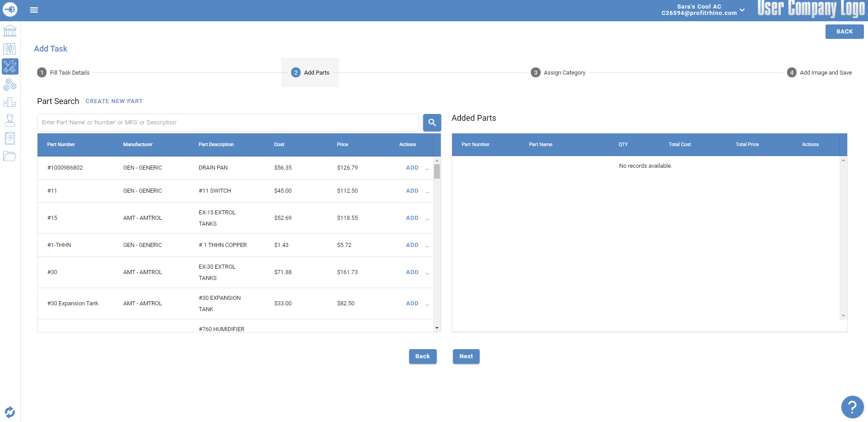The width and height of the screenshot is (868, 422).
Task: Open the bank/dashboard icon in sidebar
Action: (x=9, y=31)
